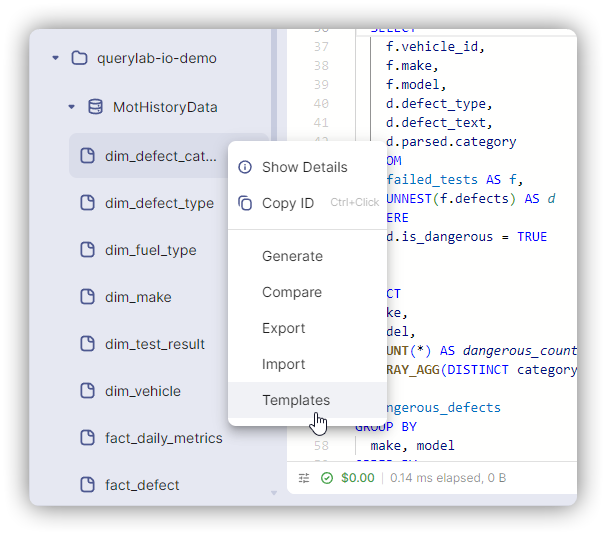Click the MotHistoryData database icon
The height and width of the screenshot is (535, 606).
[96, 107]
